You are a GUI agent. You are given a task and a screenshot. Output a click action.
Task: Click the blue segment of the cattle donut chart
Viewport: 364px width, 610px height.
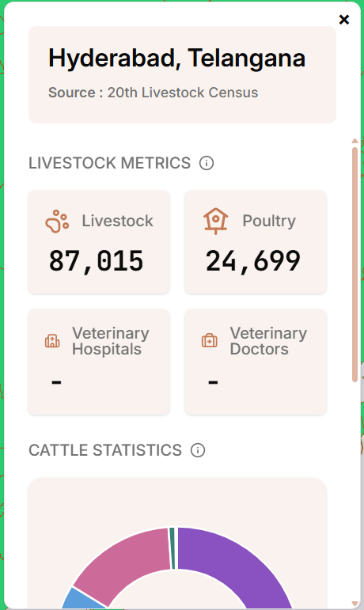82,600
